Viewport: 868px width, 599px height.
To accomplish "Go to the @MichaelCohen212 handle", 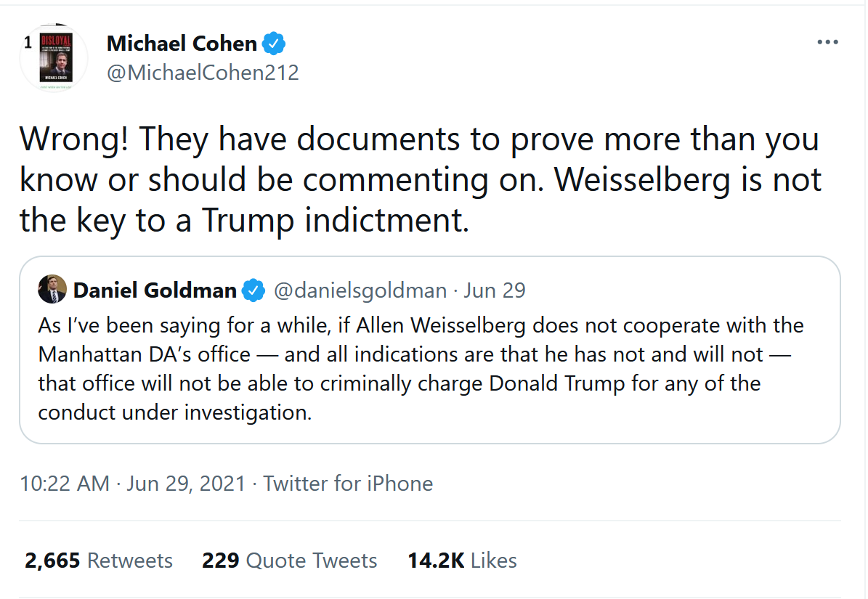I will point(203,73).
